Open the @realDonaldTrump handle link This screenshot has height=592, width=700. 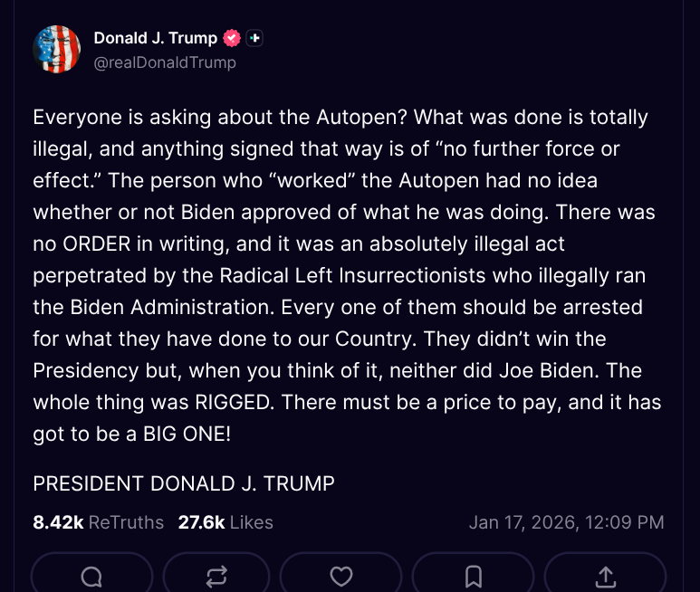coord(165,62)
